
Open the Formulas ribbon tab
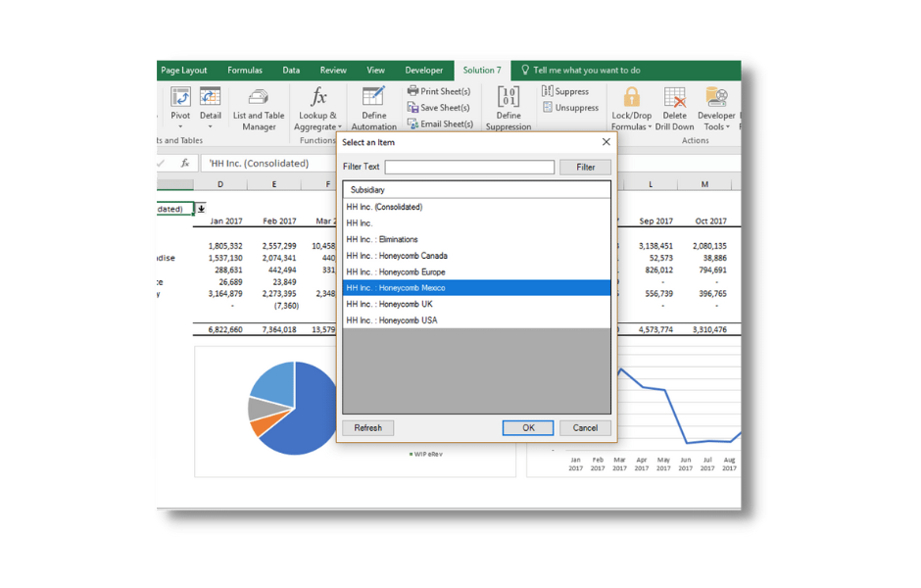245,70
